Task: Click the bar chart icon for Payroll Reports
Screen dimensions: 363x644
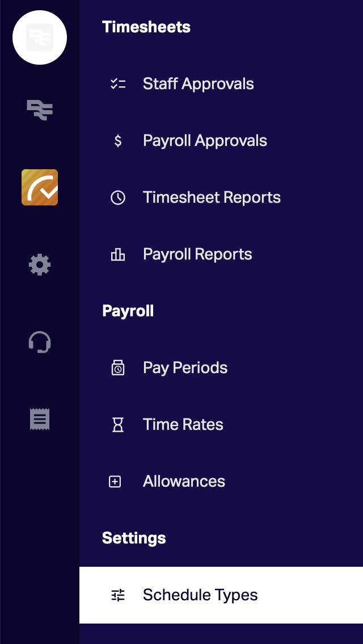Action: coord(118,254)
